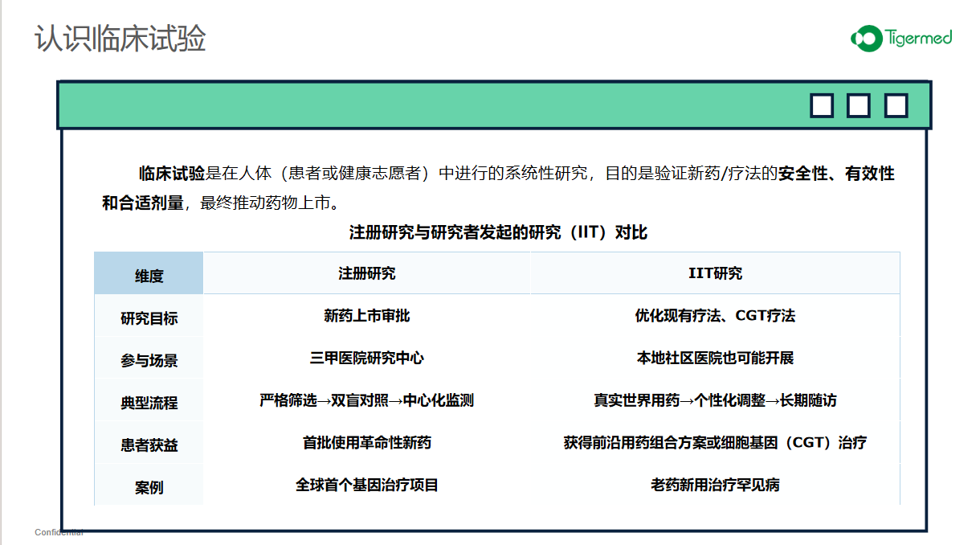
Task: Click the Confidential footer text
Action: 59,532
